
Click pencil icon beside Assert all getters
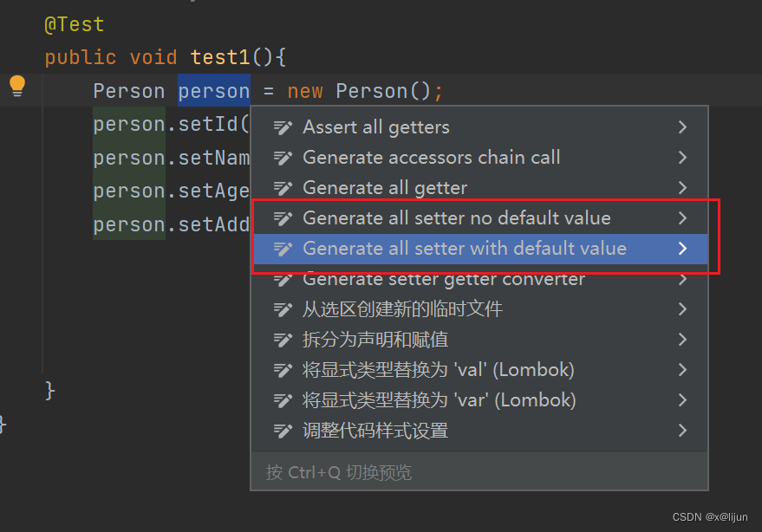click(283, 127)
